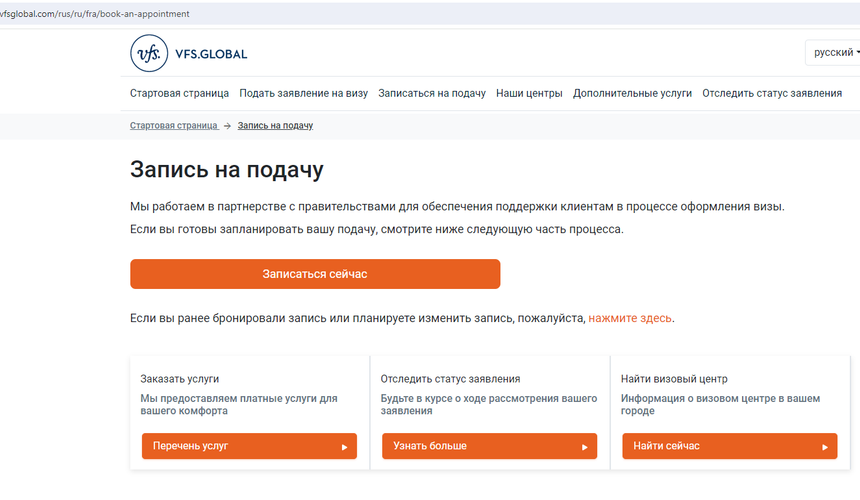The width and height of the screenshot is (860, 500).
Task: Click the Запись на подачу page heading
Action: (x=227, y=169)
